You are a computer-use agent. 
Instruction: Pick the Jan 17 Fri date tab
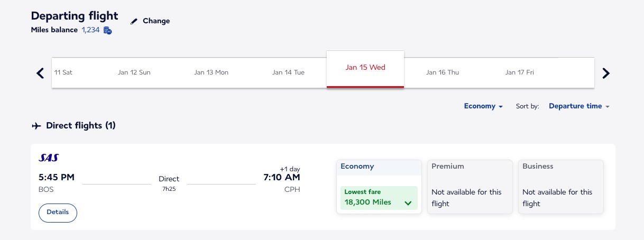[520, 72]
